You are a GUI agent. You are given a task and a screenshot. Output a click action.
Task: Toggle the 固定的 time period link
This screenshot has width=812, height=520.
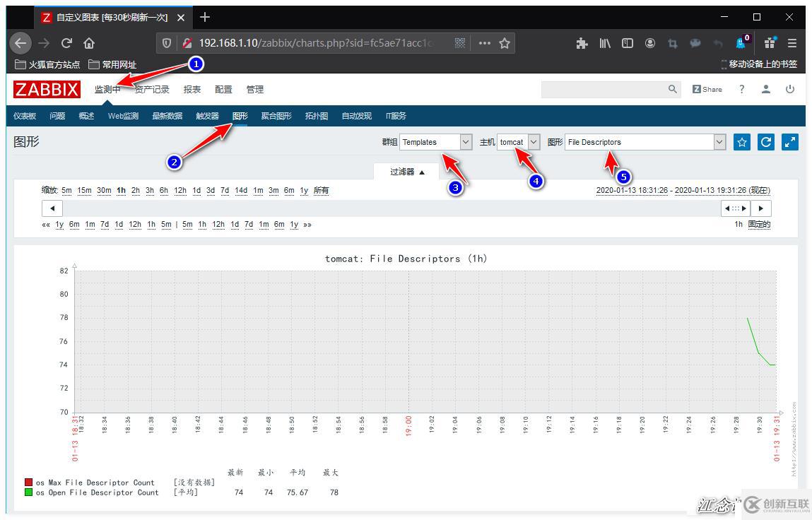click(759, 224)
